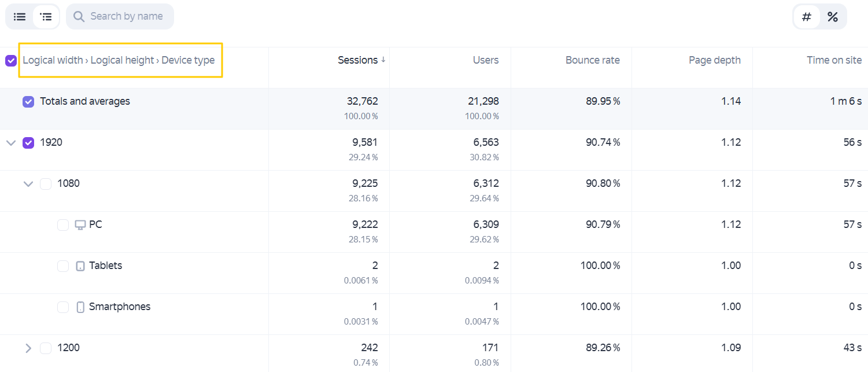Expand the 1200 width row
The width and height of the screenshot is (868, 372).
pyautogui.click(x=28, y=348)
